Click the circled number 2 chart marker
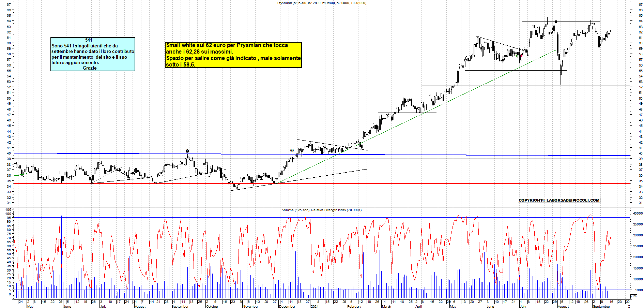Screen dimensions: 644x308 coord(187,151)
